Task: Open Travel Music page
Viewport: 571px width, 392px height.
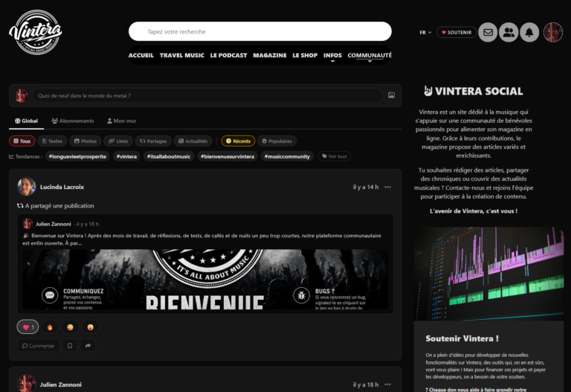Action: click(181, 55)
